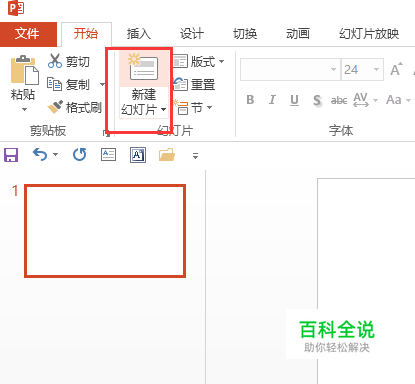Copy selection using the 复制 button
Viewport: 415px width, 384px height.
69,84
